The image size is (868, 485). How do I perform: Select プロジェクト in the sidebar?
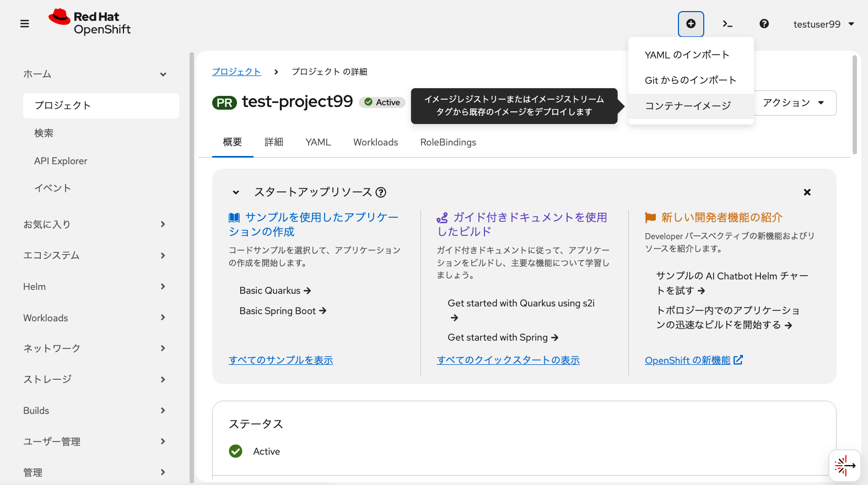(x=101, y=105)
